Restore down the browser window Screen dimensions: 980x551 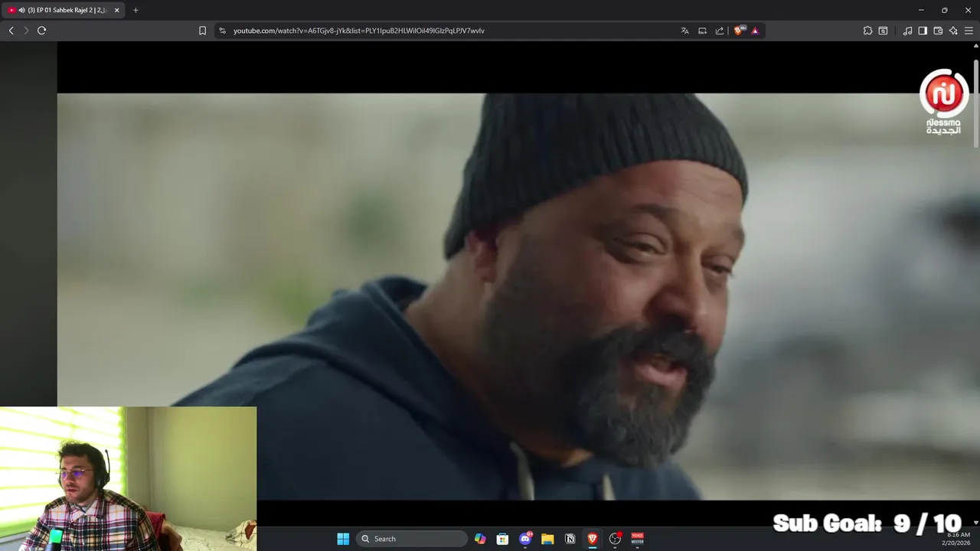pyautogui.click(x=944, y=10)
